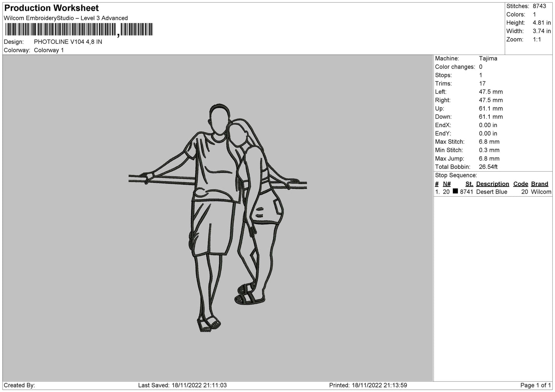The image size is (555, 392).
Task: Click the "Total Bobbin:" label
Action: tap(452, 167)
